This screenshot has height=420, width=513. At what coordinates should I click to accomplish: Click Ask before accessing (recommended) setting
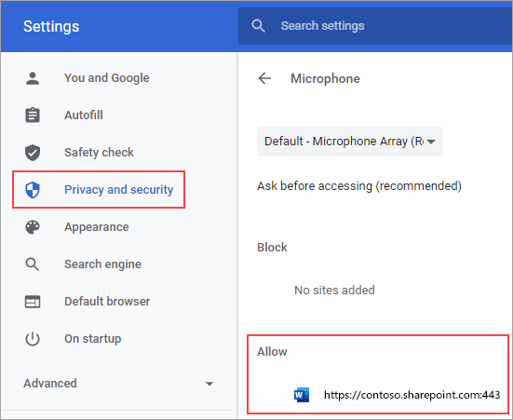(x=359, y=186)
